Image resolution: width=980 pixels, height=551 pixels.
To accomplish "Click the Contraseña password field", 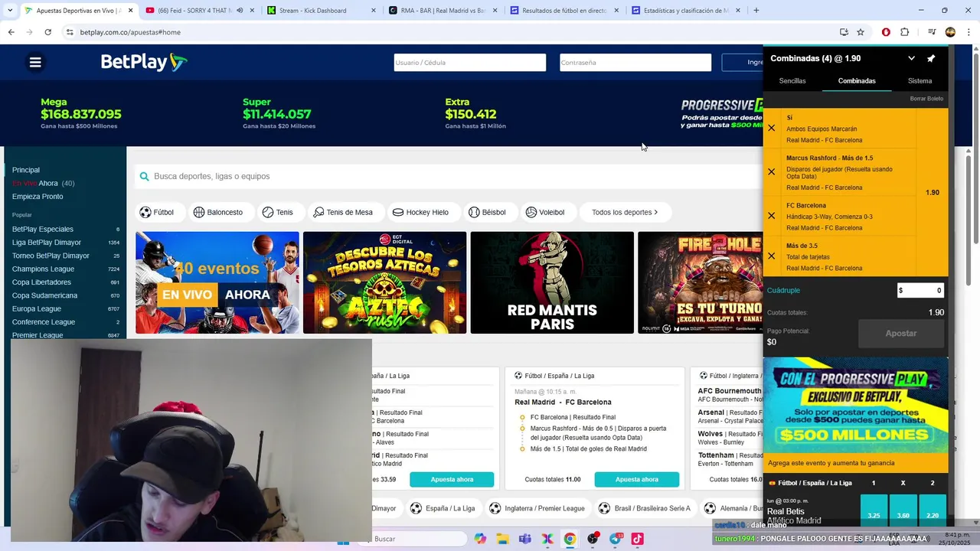I will [635, 63].
